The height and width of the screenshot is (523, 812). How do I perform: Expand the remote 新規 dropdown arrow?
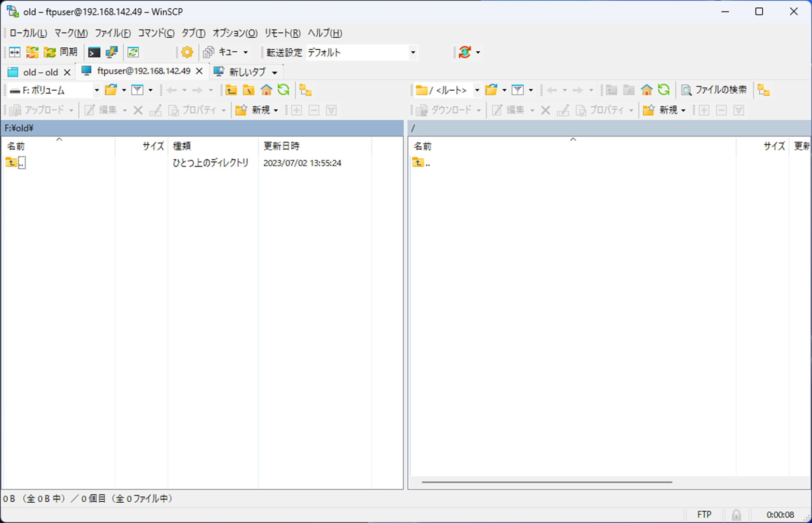pyautogui.click(x=683, y=110)
